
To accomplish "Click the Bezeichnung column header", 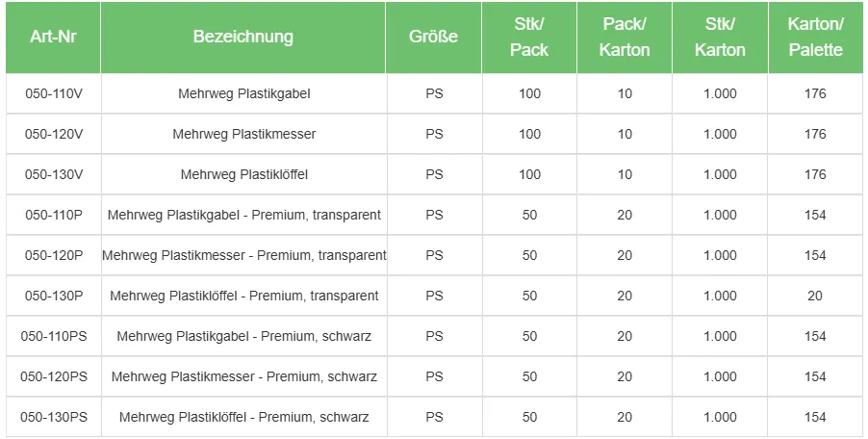I will (243, 38).
